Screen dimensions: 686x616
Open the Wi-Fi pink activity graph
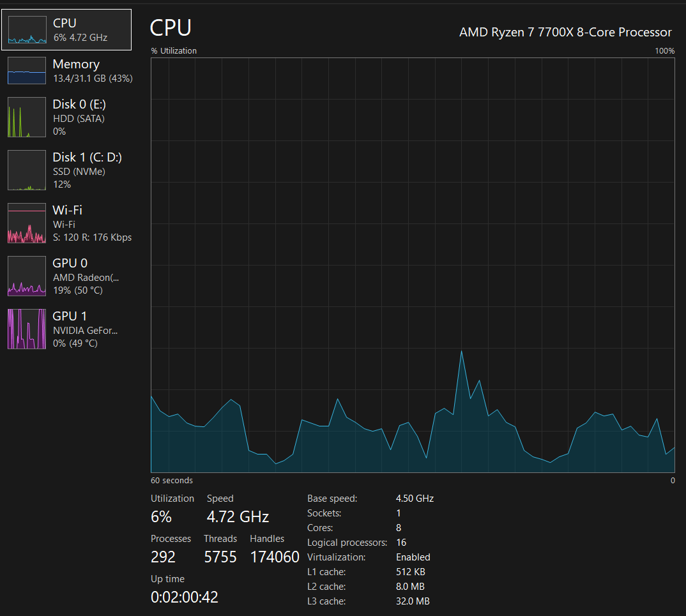point(27,223)
